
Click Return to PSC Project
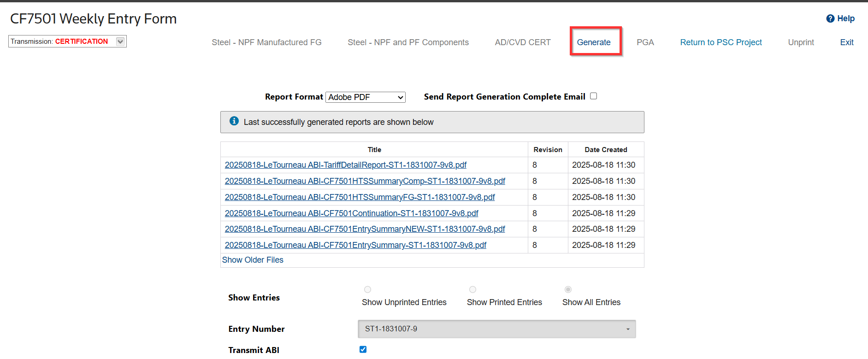pos(721,42)
